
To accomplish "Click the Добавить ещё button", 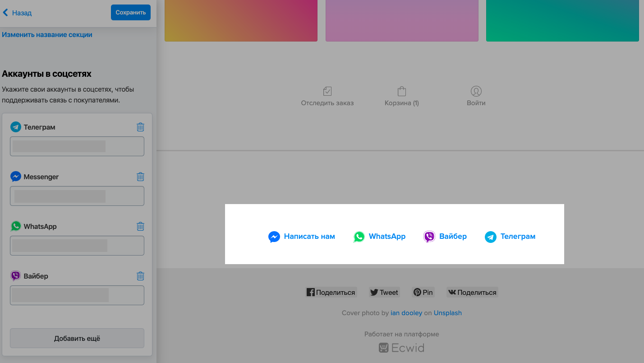I will click(x=77, y=338).
